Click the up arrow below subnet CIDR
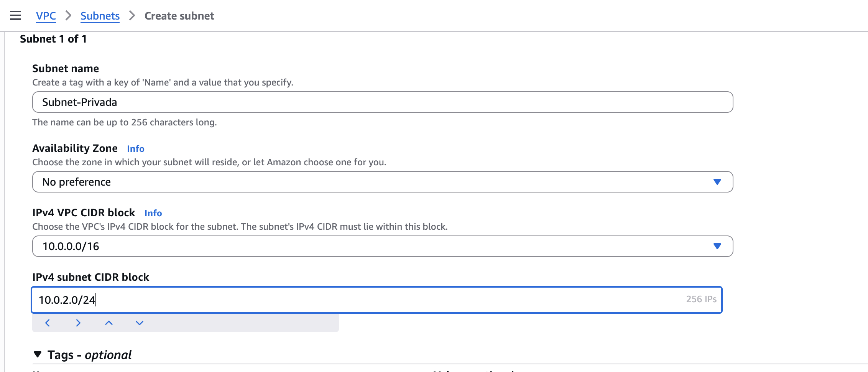The image size is (868, 372). (x=109, y=323)
